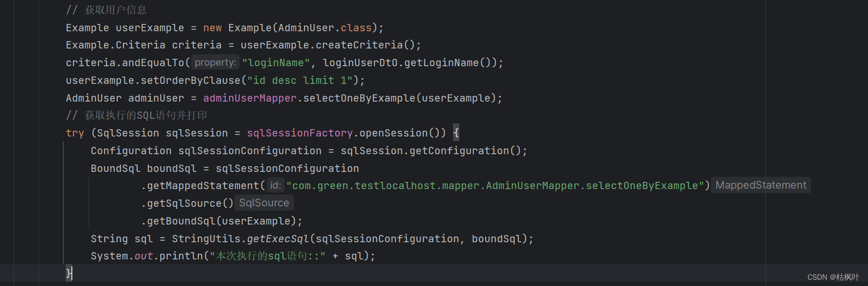Screen dimensions: 868x286
Task: Click the 'AdminUser adminUser' variable declaration
Action: pos(125,98)
